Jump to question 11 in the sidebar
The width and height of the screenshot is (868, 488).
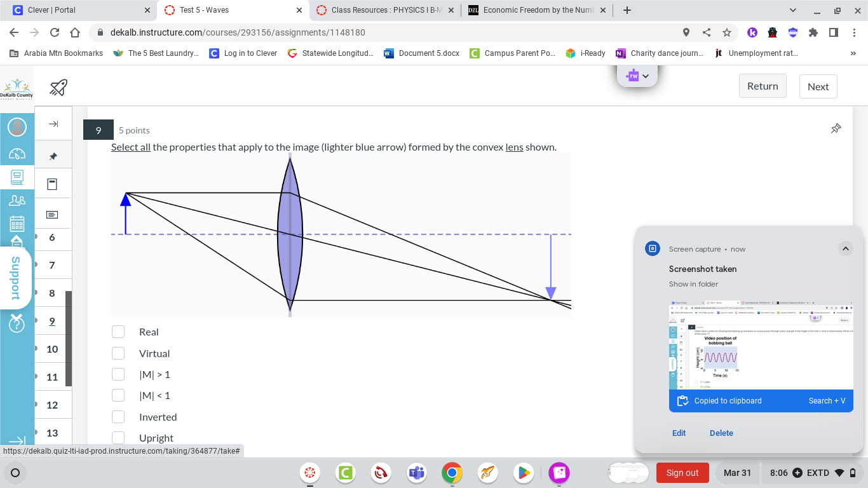52,377
